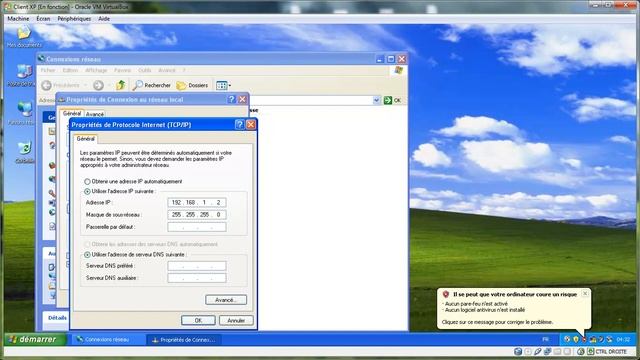Screen dimensions: 640x360
Task: Click the VirtualBox mouse integration status icon
Action: (x=580, y=351)
